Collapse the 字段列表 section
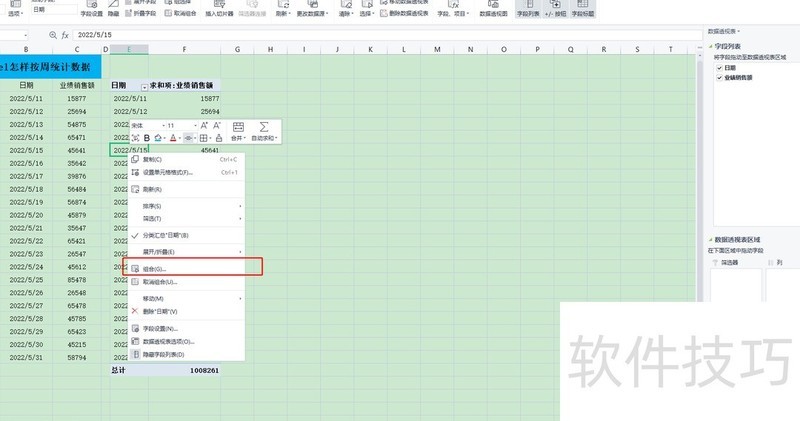Image resolution: width=800 pixels, height=421 pixels. [709, 46]
